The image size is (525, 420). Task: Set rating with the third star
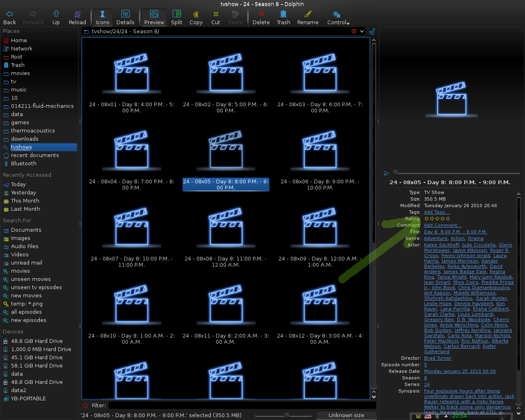click(x=437, y=219)
